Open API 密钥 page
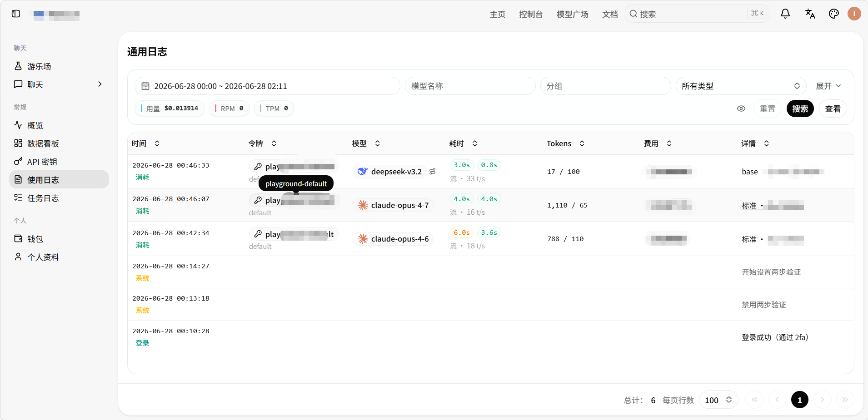The height and width of the screenshot is (420, 868). coord(59,162)
